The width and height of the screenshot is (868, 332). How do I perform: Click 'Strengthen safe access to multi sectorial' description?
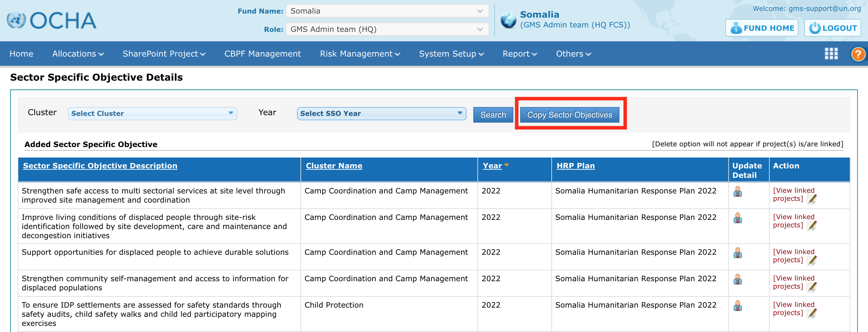tap(154, 195)
